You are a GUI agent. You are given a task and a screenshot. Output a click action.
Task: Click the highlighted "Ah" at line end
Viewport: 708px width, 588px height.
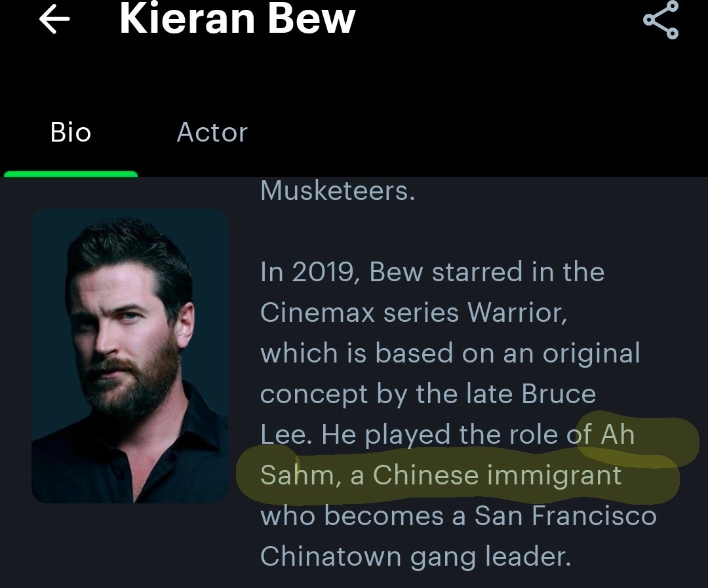(618, 435)
